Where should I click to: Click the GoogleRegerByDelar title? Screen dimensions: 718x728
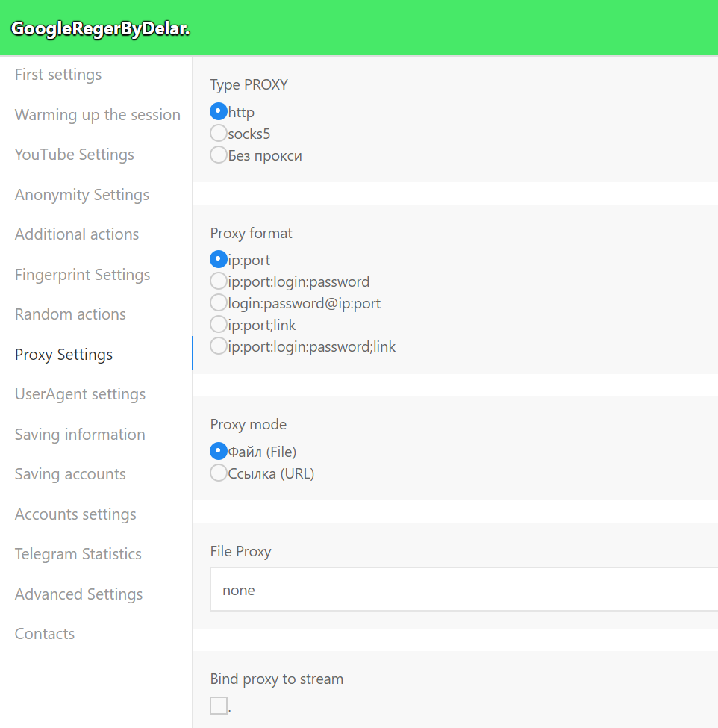[x=100, y=29]
